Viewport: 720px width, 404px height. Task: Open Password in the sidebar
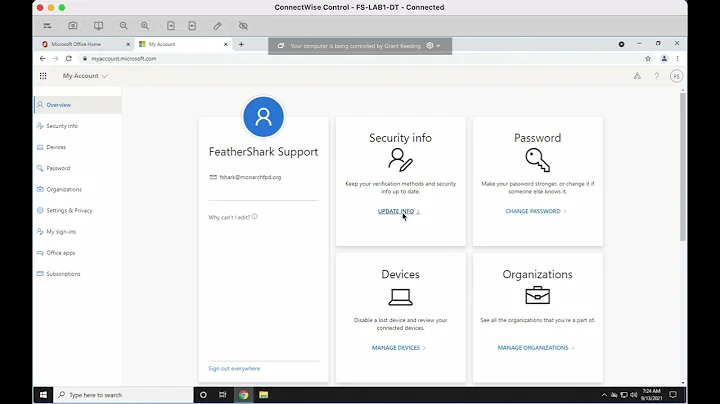[78, 168]
